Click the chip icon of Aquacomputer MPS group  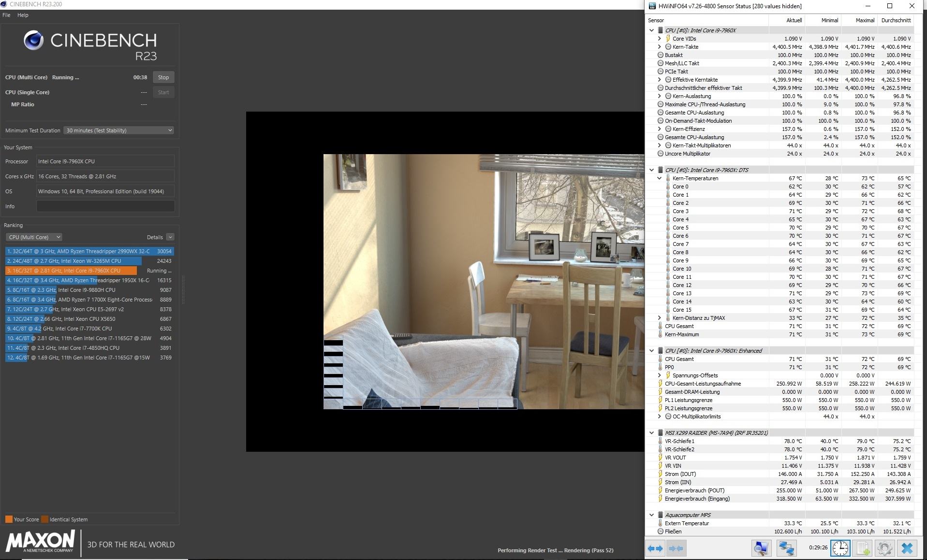pyautogui.click(x=661, y=515)
